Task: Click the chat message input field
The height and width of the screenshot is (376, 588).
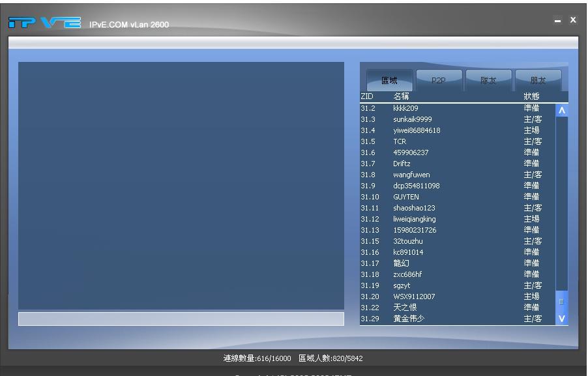Action: coord(181,319)
